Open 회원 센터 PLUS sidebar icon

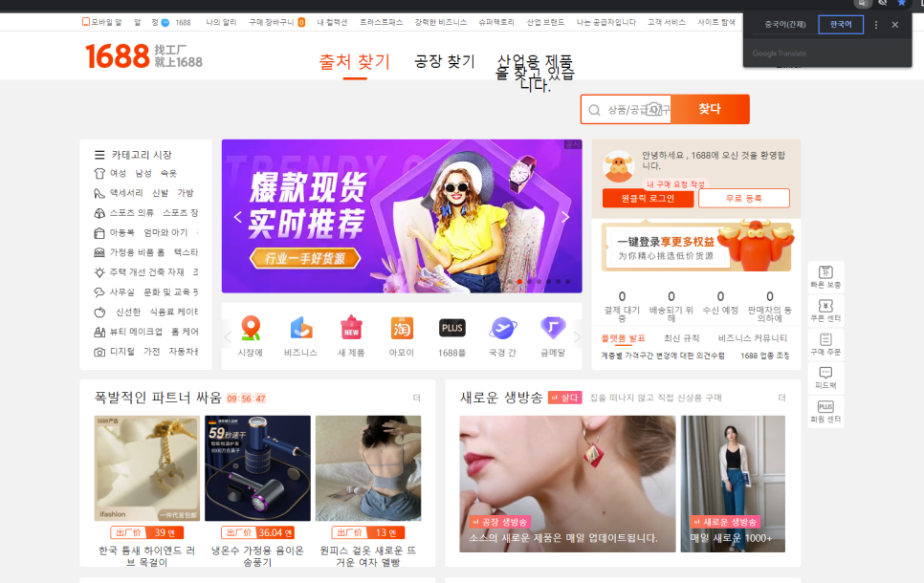(x=825, y=411)
